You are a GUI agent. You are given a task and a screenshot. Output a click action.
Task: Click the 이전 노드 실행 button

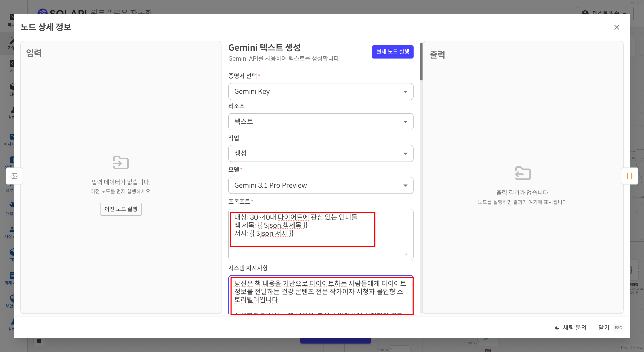pos(121,209)
